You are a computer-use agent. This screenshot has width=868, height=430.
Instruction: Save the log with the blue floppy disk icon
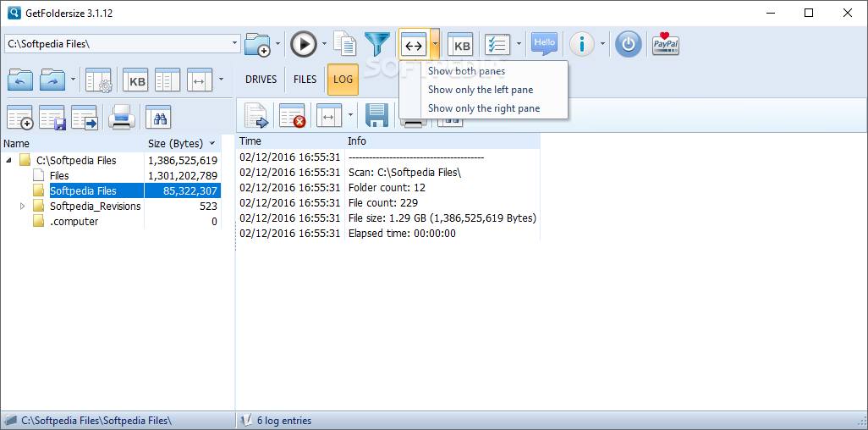click(377, 115)
